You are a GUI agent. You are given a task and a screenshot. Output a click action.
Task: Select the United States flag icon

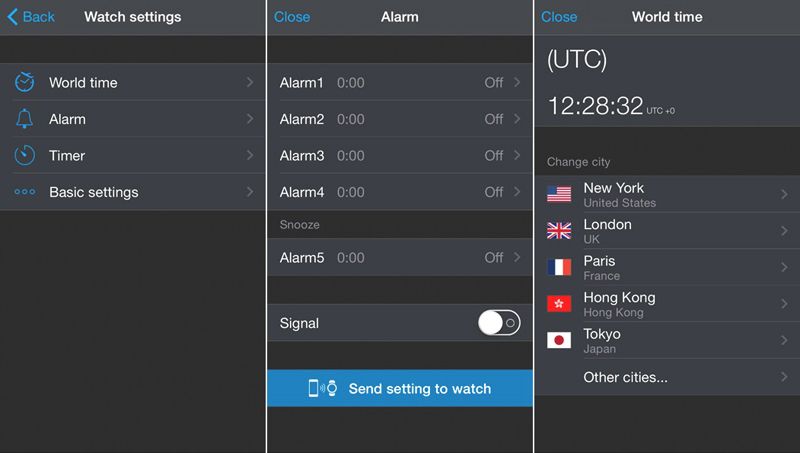tap(559, 194)
